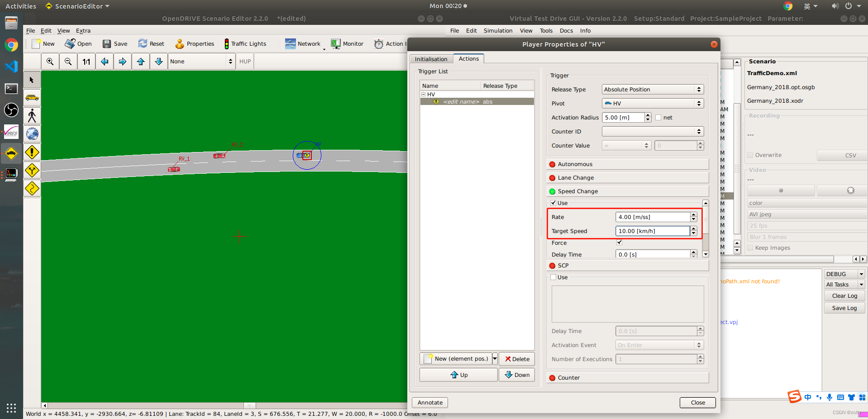Click the Clear Log button
868x419 pixels.
pyautogui.click(x=844, y=296)
